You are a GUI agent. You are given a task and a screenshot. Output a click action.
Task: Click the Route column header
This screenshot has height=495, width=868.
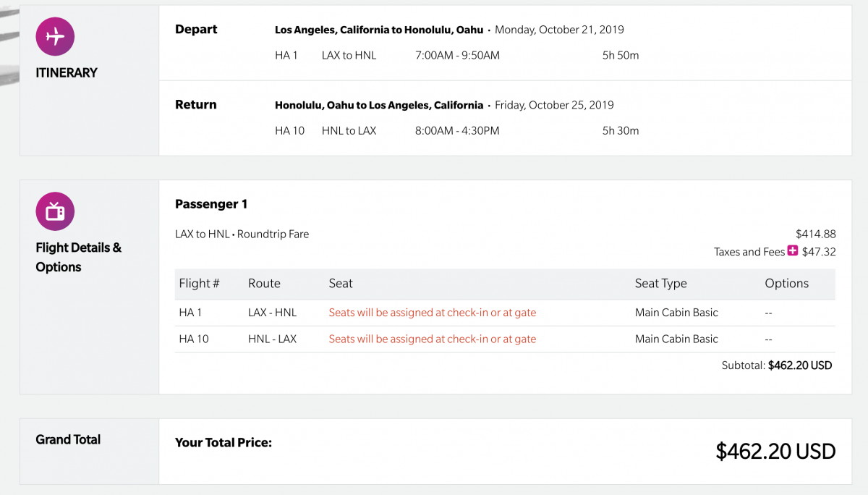tap(264, 284)
